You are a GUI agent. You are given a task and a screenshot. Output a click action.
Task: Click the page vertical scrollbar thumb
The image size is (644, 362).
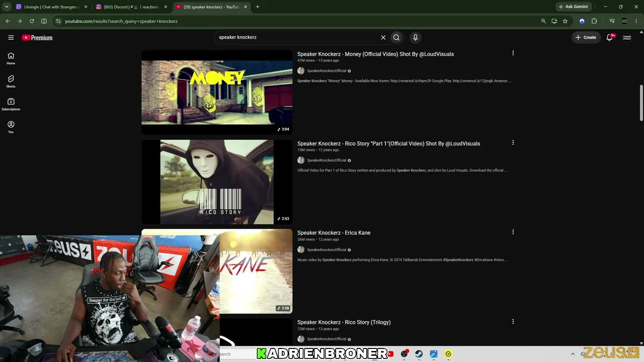641,103
